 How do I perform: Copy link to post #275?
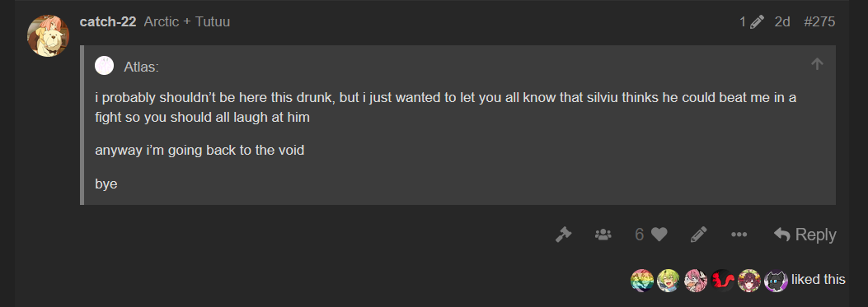click(819, 21)
